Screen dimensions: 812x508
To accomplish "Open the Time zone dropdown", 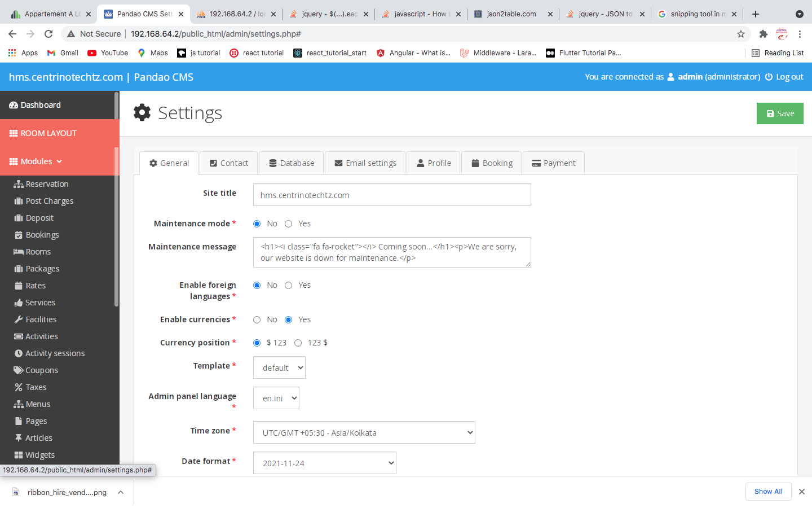I will click(x=364, y=433).
